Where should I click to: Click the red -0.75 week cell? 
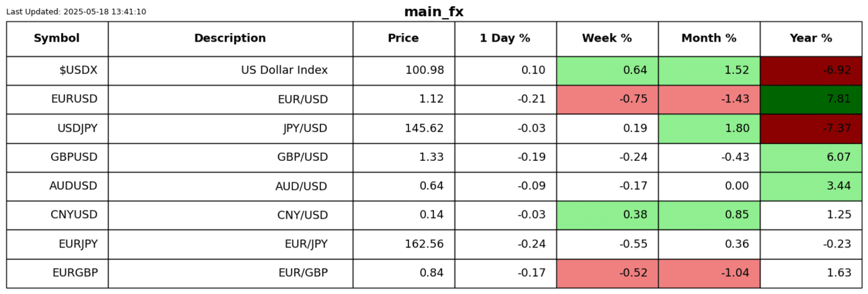click(x=607, y=99)
